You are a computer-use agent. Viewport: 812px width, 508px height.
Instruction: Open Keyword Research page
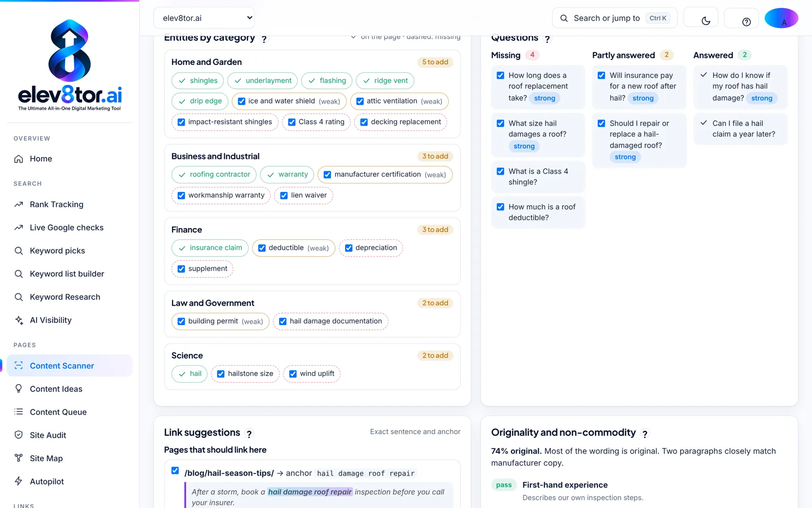(70, 297)
